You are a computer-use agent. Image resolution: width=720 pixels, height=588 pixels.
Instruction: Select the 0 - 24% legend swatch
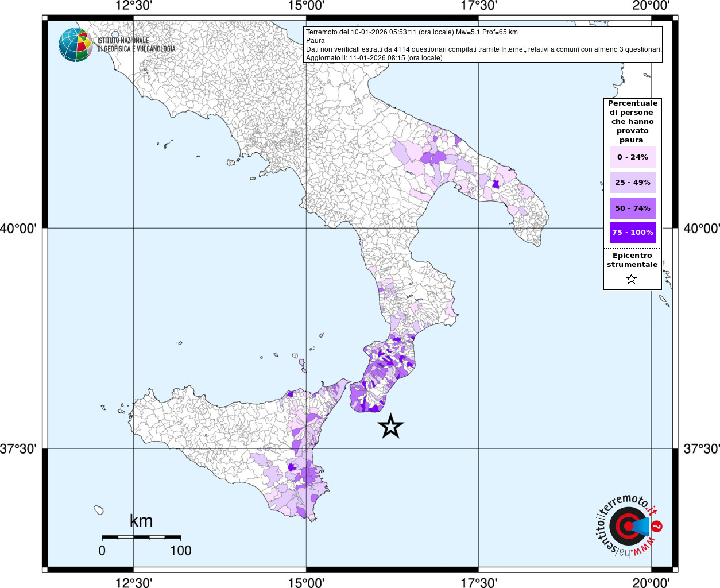[632, 157]
